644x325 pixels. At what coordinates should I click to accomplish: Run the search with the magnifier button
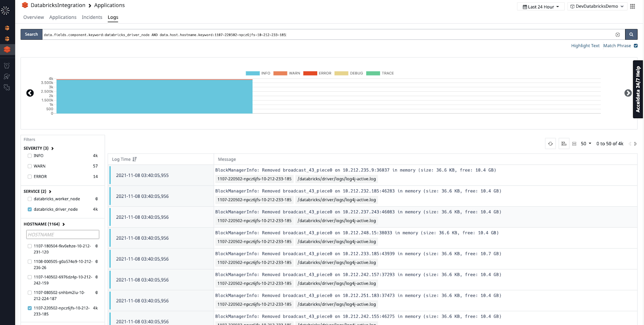tap(631, 35)
